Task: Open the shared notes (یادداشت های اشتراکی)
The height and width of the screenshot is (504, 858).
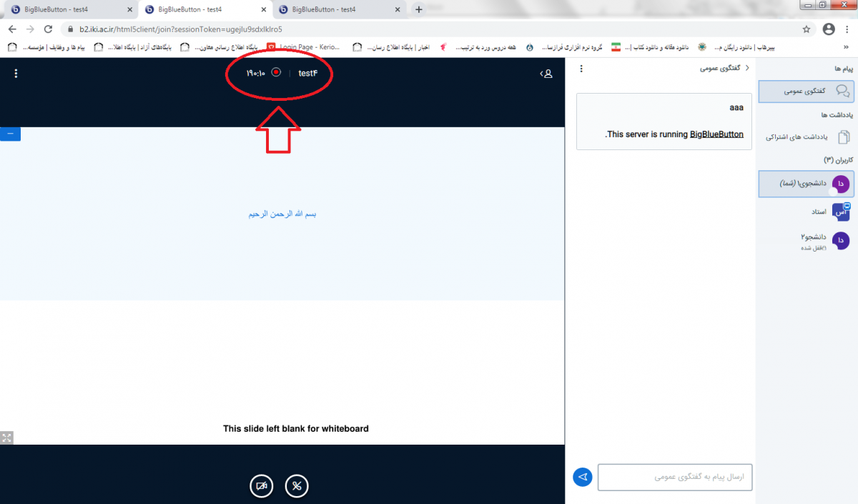Action: [x=807, y=137]
